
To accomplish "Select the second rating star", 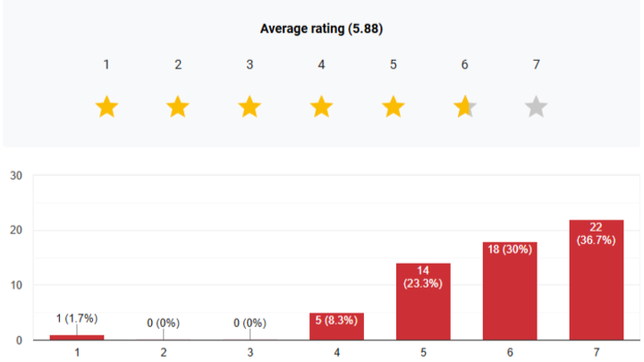I will [178, 108].
